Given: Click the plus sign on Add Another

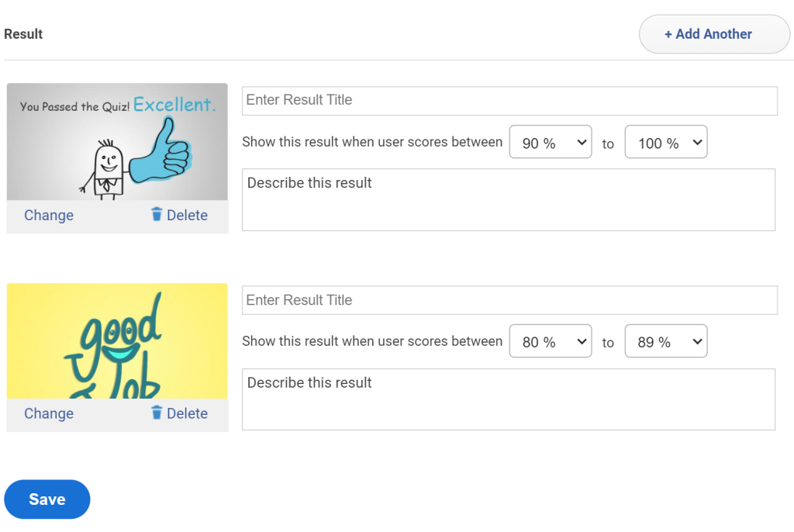Looking at the screenshot, I should (x=668, y=34).
